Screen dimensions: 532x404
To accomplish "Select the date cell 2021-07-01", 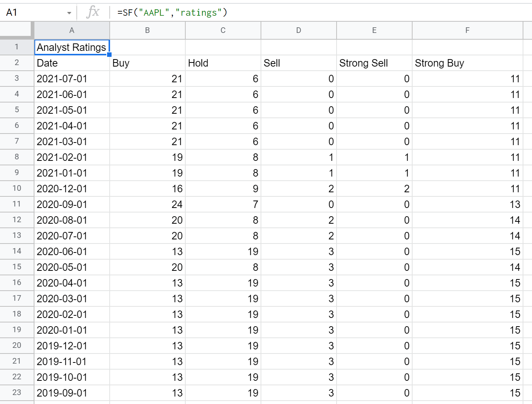I will click(72, 79).
